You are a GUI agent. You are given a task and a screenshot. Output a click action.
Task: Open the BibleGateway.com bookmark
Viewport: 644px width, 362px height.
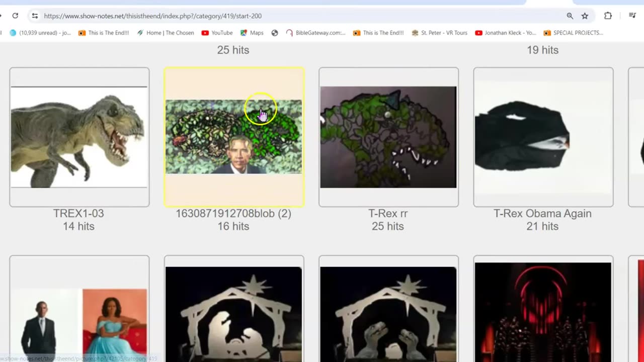pyautogui.click(x=315, y=33)
